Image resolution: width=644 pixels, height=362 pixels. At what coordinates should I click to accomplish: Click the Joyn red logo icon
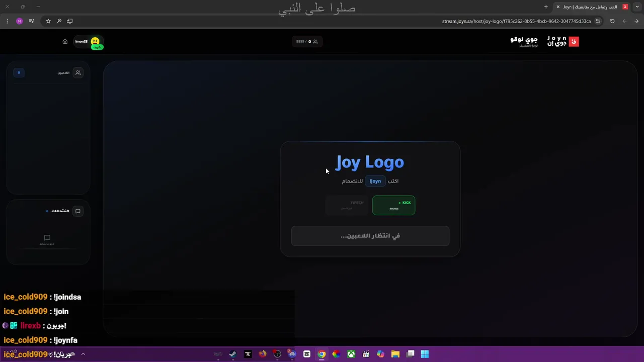pyautogui.click(x=574, y=42)
